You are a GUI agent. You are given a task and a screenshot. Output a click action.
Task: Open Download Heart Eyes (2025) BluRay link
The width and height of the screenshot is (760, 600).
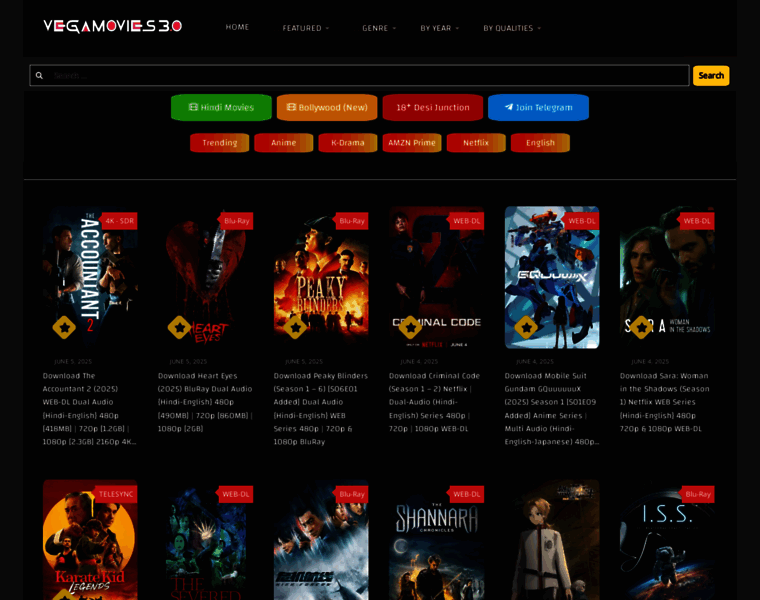click(x=206, y=402)
